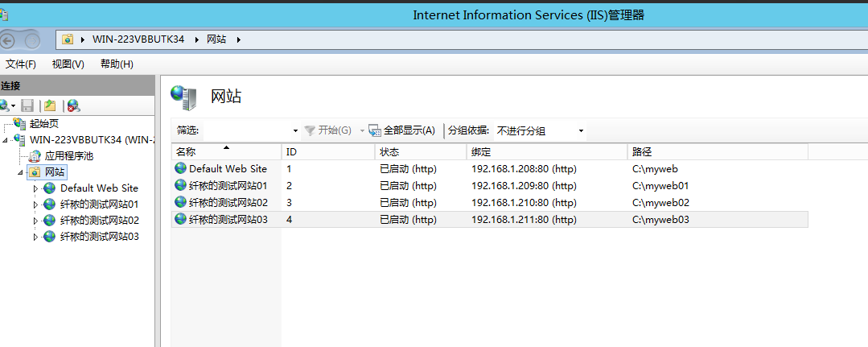Click the up-one-level folder icon in Connections toolbar

[x=51, y=105]
